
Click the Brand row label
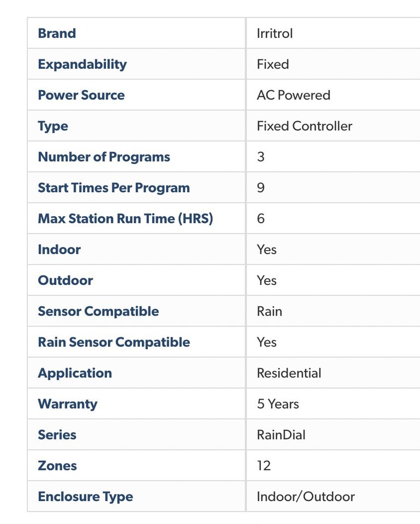[57, 33]
